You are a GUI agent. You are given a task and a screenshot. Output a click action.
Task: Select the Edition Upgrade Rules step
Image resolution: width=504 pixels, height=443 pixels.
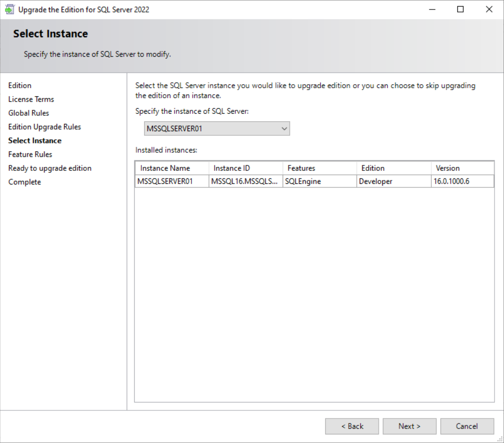tap(45, 127)
